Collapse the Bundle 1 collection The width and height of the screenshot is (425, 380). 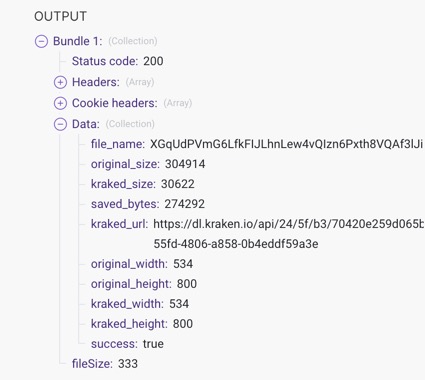41,41
